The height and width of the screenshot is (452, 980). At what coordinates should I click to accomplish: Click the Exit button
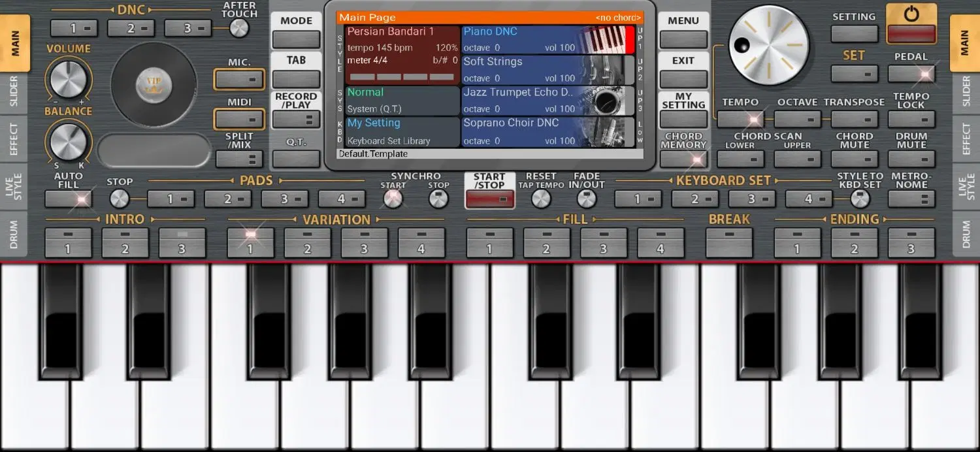pos(683,80)
